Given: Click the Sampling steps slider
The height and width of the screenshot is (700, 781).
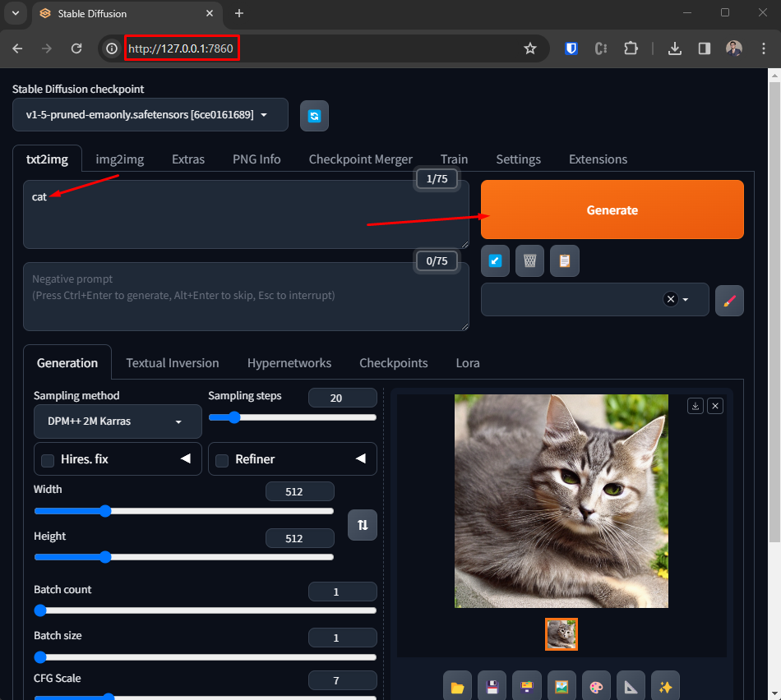Looking at the screenshot, I should 293,417.
